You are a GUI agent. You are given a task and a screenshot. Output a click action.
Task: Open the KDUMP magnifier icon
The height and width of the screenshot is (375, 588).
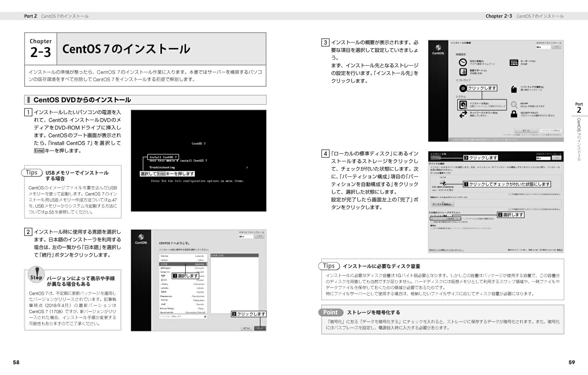(x=514, y=105)
